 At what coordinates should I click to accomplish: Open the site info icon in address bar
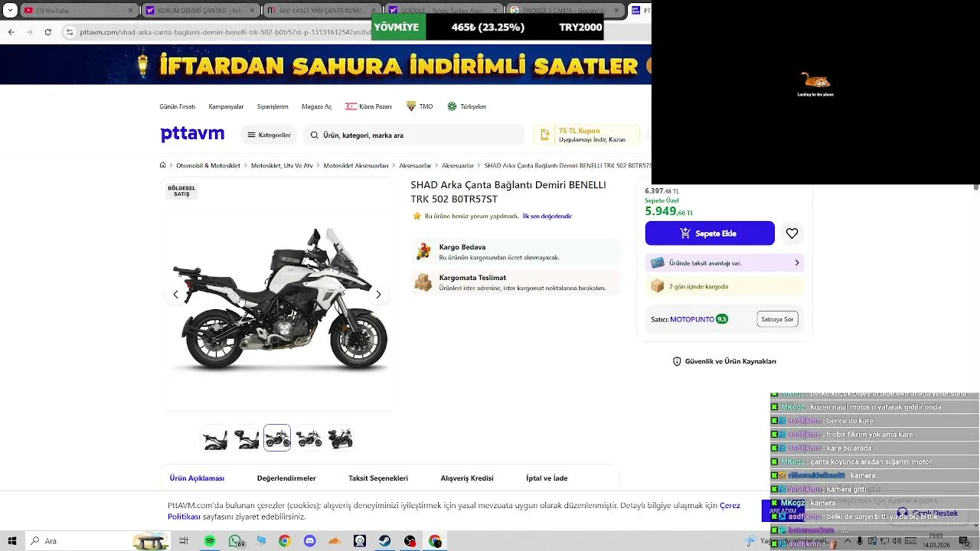point(70,32)
